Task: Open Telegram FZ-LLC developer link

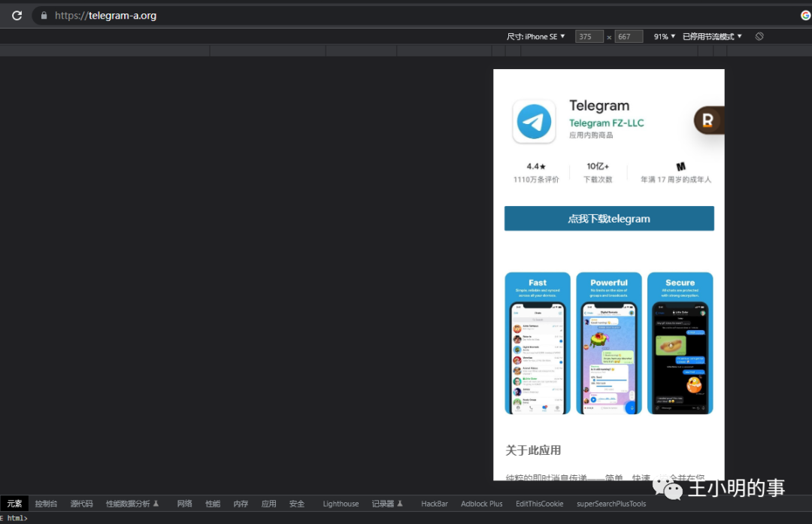Action: 607,123
